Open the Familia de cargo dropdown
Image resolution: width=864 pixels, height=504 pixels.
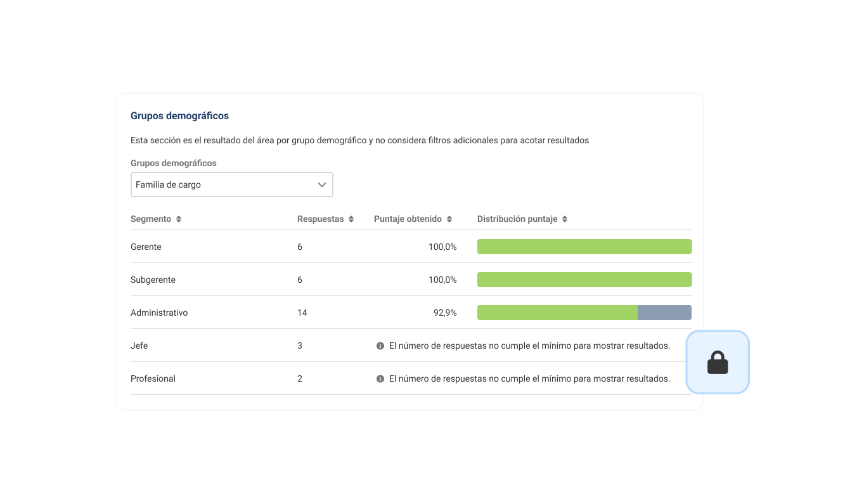[231, 185]
